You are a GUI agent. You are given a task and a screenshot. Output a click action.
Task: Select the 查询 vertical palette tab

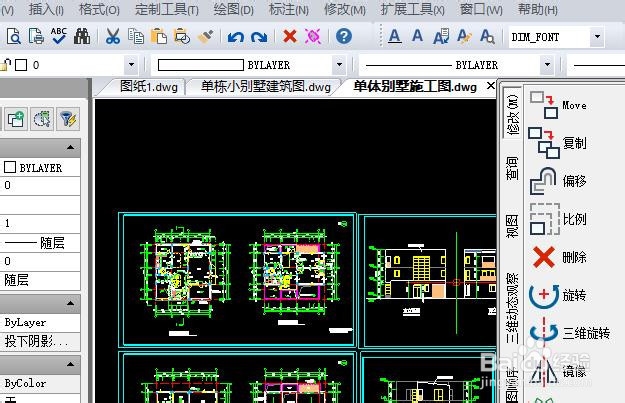point(513,168)
